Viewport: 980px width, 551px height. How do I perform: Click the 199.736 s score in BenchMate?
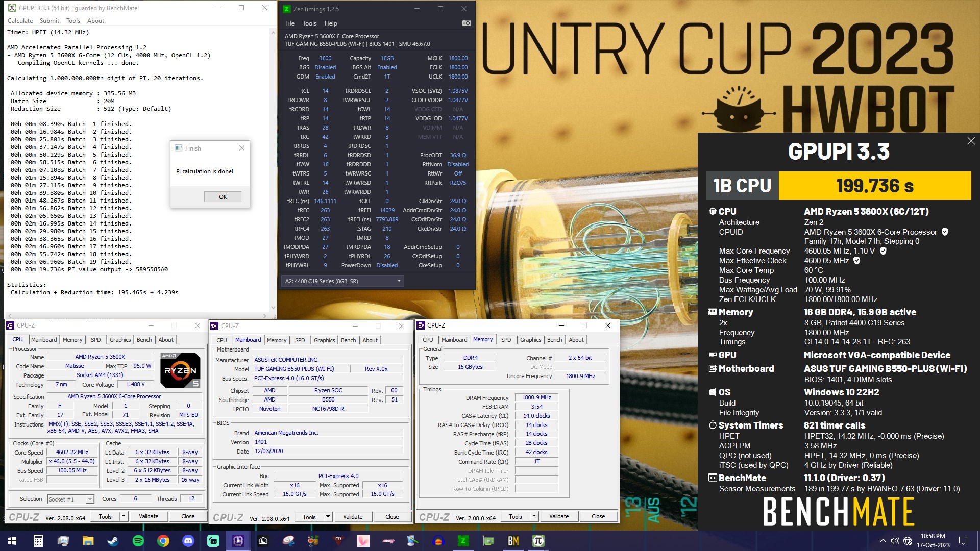point(875,186)
